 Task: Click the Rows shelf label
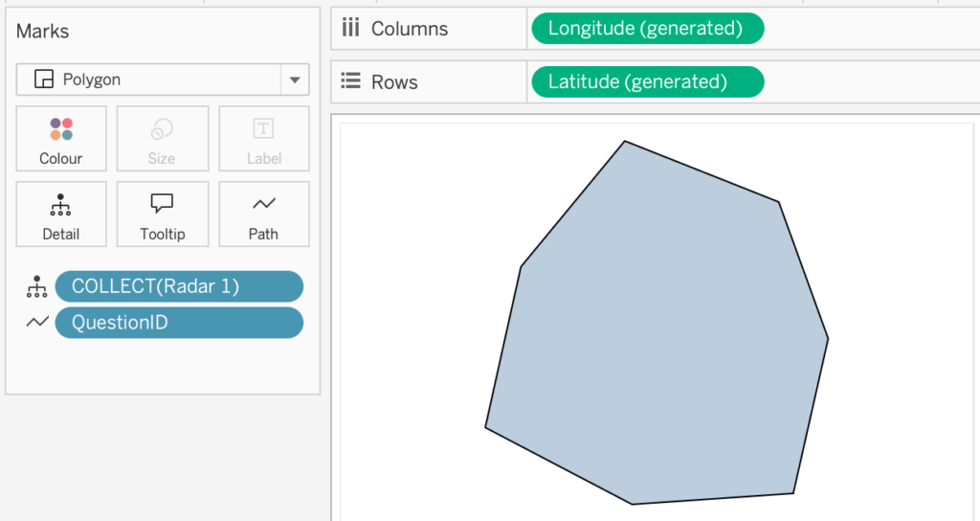click(x=394, y=82)
